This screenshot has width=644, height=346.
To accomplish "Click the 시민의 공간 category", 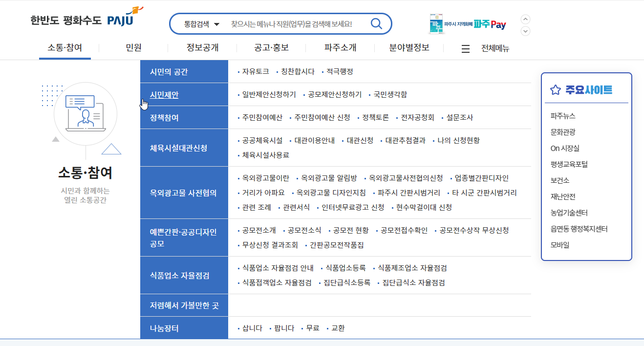I will pyautogui.click(x=184, y=72).
